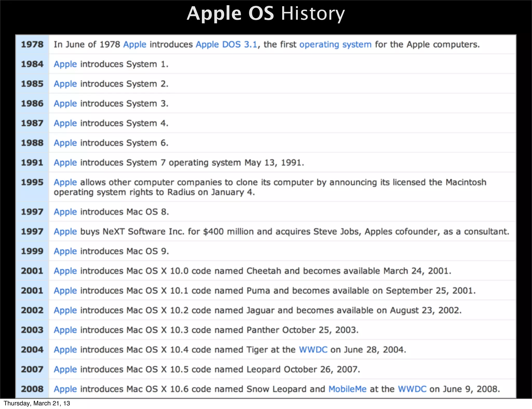The width and height of the screenshot is (532, 409).
Task: Click Apple link in System 7 row
Action: [x=65, y=163]
